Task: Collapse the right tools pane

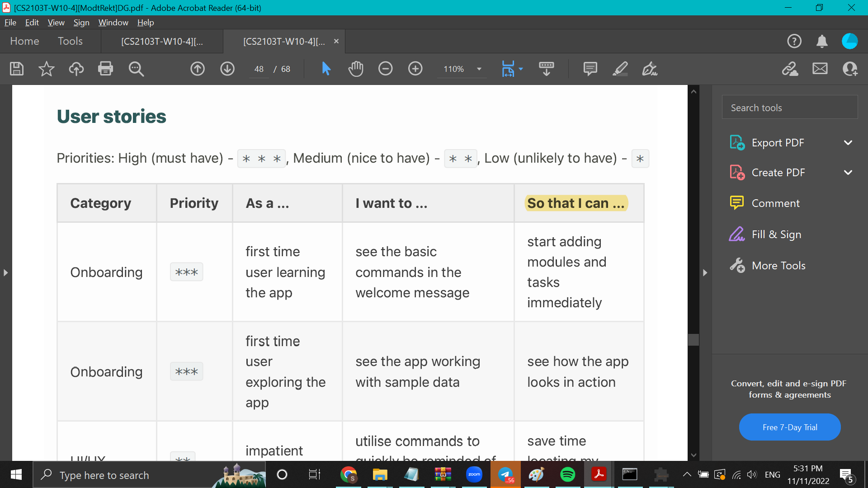Action: click(705, 272)
